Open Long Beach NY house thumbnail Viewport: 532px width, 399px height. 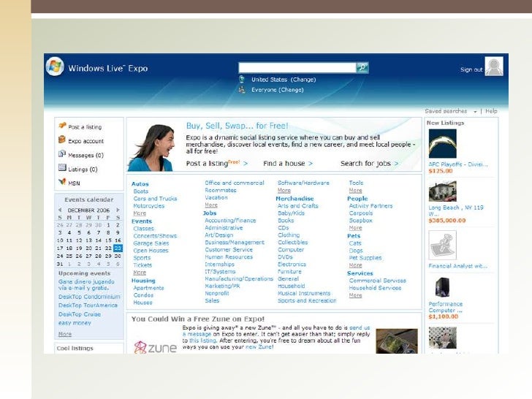pyautogui.click(x=442, y=191)
